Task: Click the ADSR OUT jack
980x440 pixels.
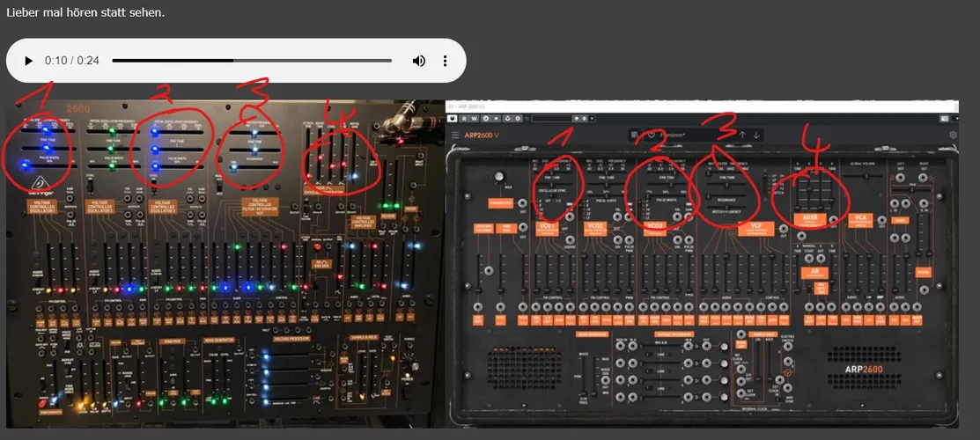Action: click(833, 219)
